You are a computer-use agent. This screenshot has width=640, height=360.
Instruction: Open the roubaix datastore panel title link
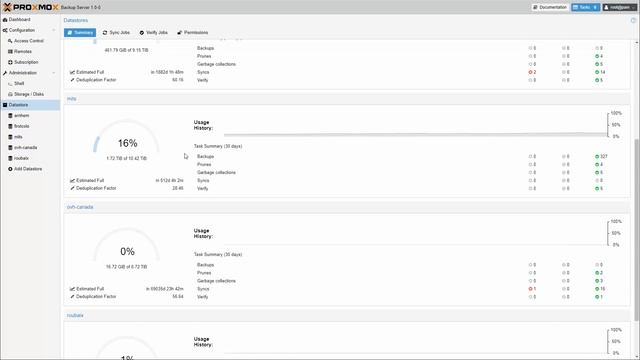75,316
